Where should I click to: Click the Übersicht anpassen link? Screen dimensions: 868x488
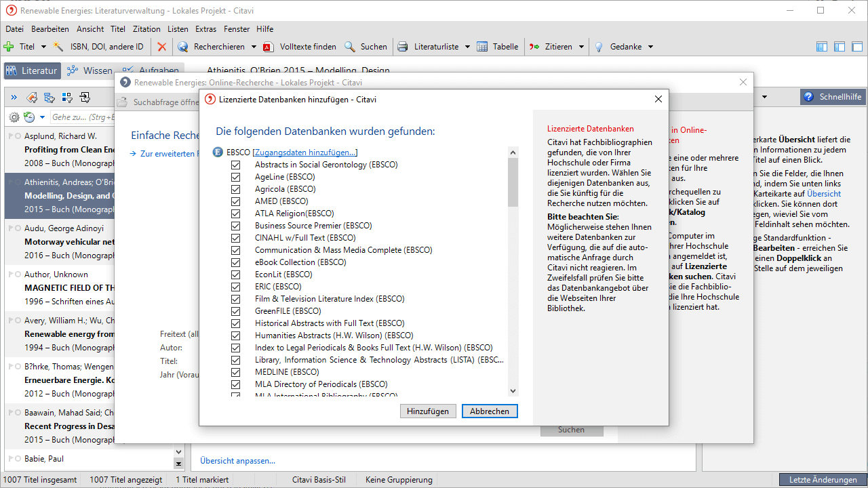click(x=237, y=461)
